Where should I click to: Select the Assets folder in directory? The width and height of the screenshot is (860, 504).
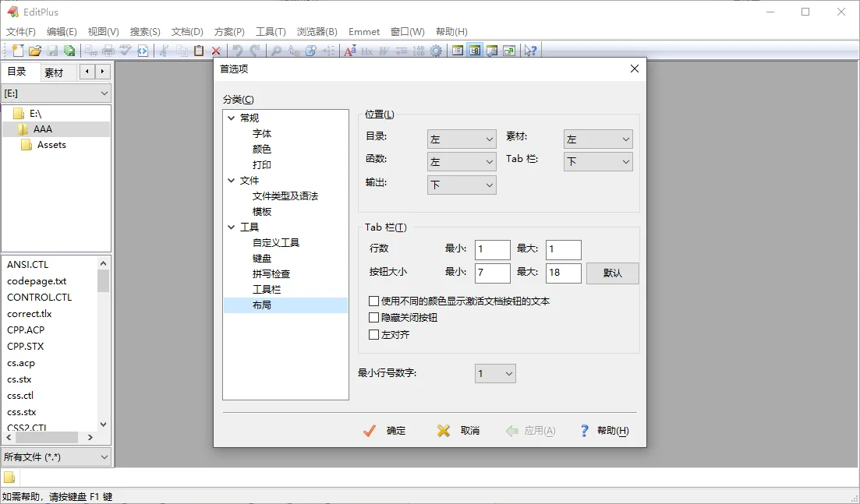coord(51,145)
